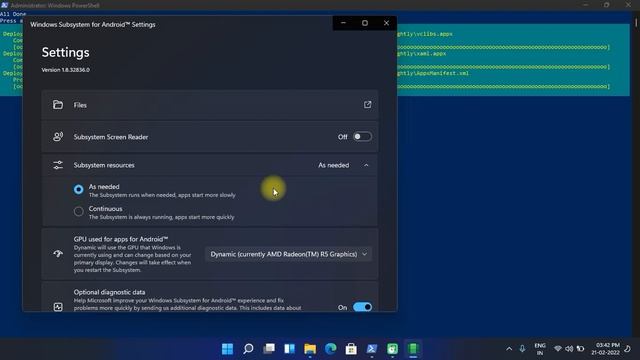Click the Version 1.8.32836.0 text
Image resolution: width=640 pixels, height=360 pixels.
click(x=66, y=70)
